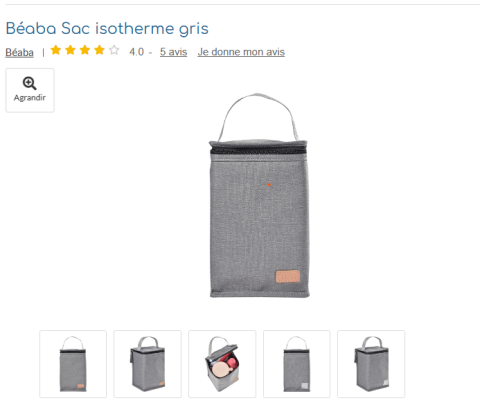The height and width of the screenshot is (414, 480).
Task: Select the fourth yellow rating star
Action: click(x=99, y=50)
